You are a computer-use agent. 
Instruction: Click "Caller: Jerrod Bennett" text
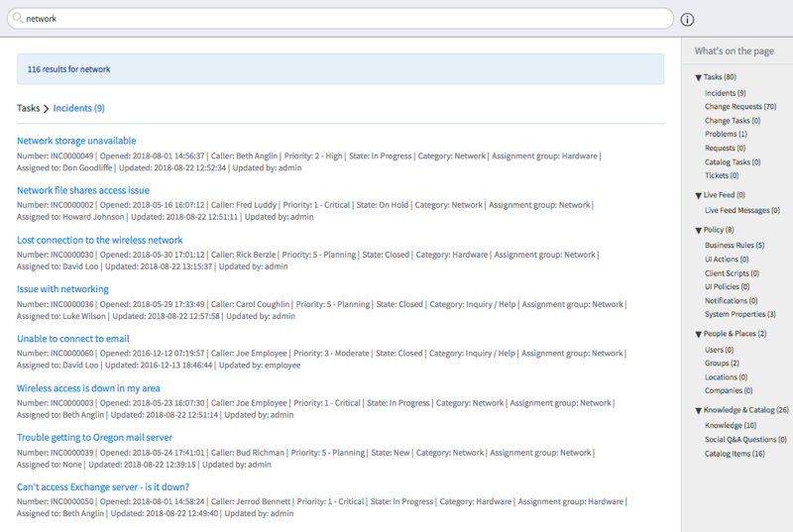point(251,501)
